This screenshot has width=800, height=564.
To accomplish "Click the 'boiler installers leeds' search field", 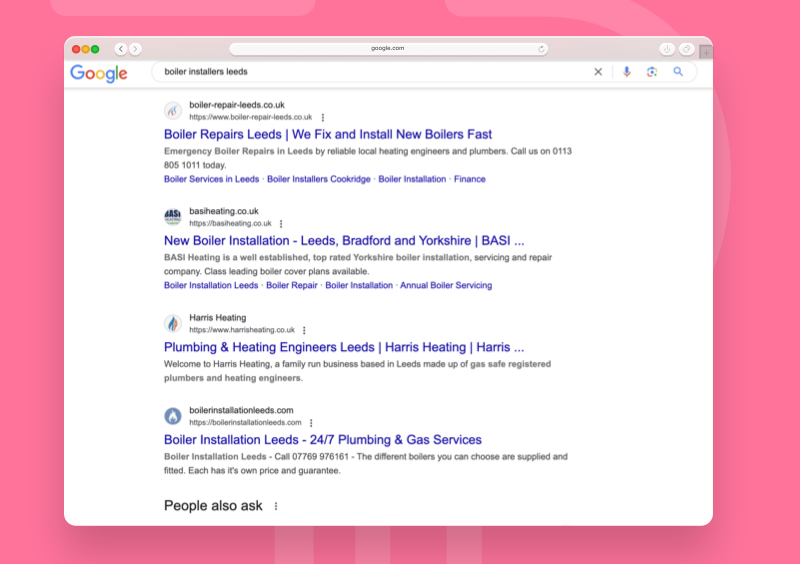I will point(370,72).
